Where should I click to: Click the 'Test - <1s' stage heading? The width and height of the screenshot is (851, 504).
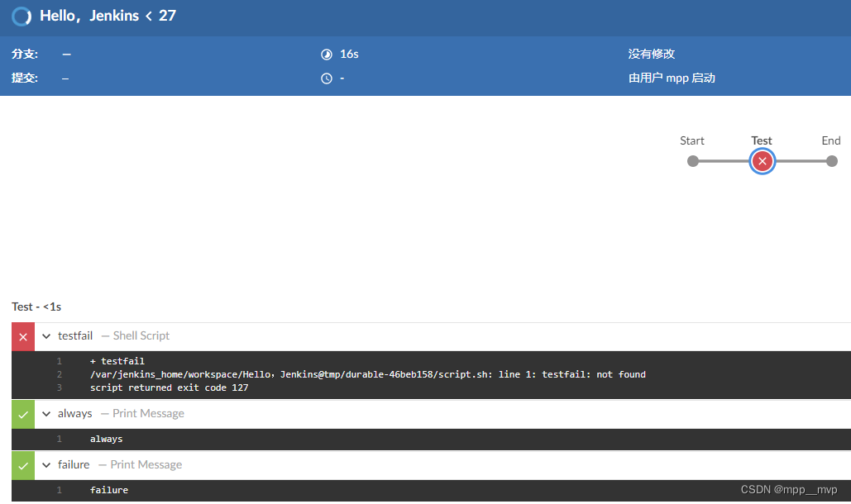[x=36, y=307]
